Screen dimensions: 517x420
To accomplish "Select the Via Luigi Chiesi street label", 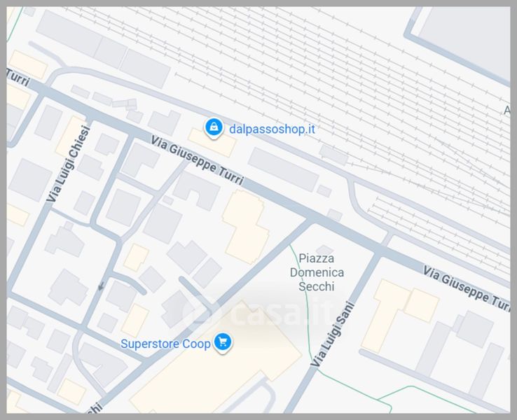I will click(68, 164).
